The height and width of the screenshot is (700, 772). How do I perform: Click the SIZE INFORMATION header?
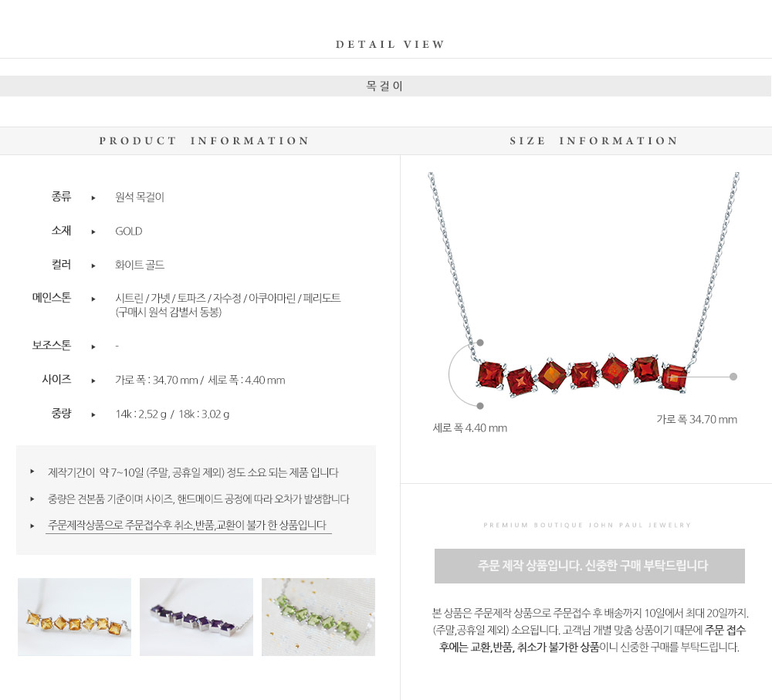[x=594, y=140]
